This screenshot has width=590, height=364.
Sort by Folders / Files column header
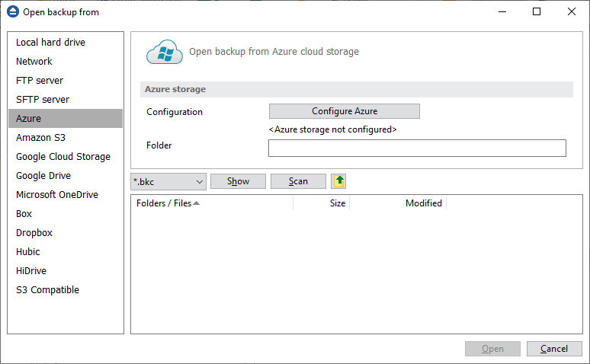click(212, 203)
